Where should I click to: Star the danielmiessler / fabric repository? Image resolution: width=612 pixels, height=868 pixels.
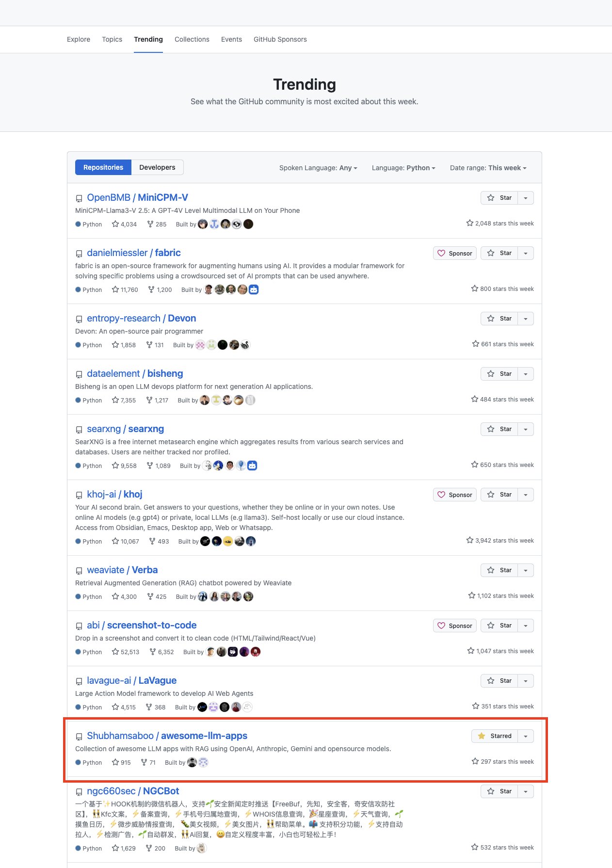(x=499, y=253)
